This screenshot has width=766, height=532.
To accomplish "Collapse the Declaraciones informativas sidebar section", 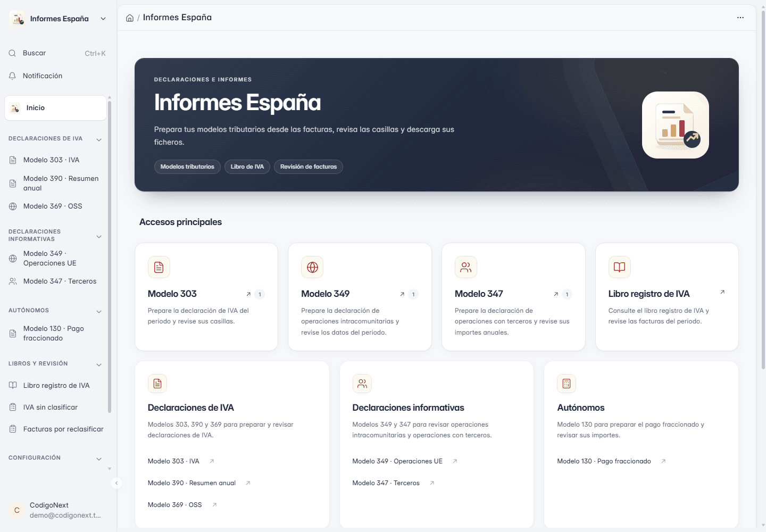I will click(x=99, y=236).
